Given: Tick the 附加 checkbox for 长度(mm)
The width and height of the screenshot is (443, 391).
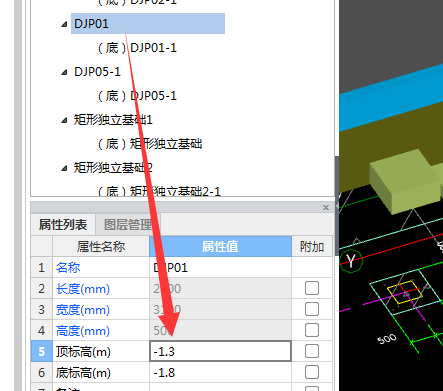Looking at the screenshot, I should tap(312, 288).
